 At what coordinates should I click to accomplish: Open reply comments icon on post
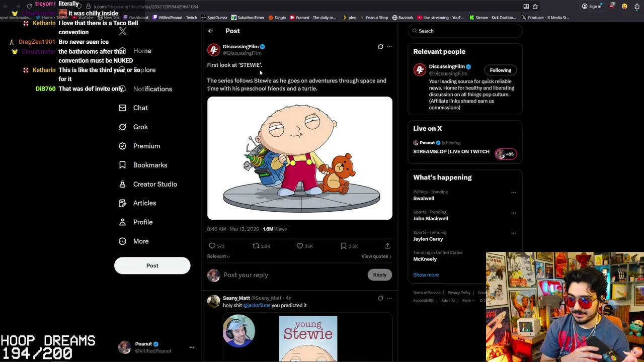[212, 246]
